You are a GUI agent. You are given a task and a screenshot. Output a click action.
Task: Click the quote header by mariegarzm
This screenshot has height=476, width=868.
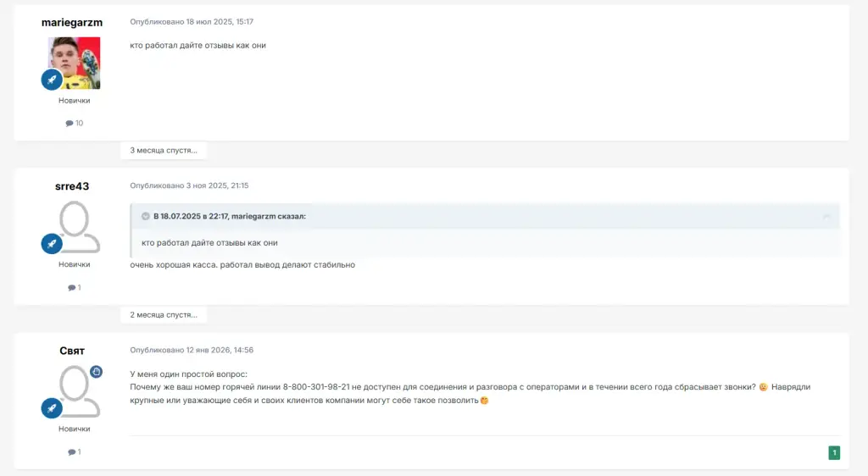pos(230,216)
